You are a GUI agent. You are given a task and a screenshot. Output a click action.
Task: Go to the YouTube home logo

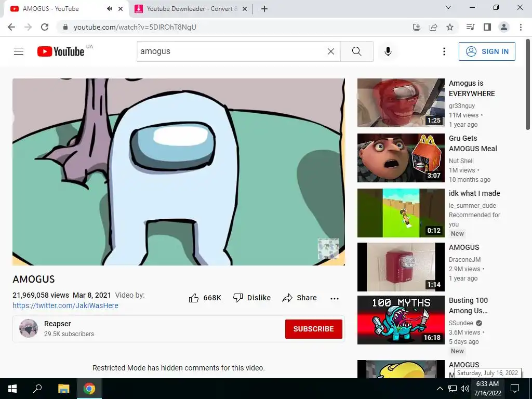coord(61,51)
